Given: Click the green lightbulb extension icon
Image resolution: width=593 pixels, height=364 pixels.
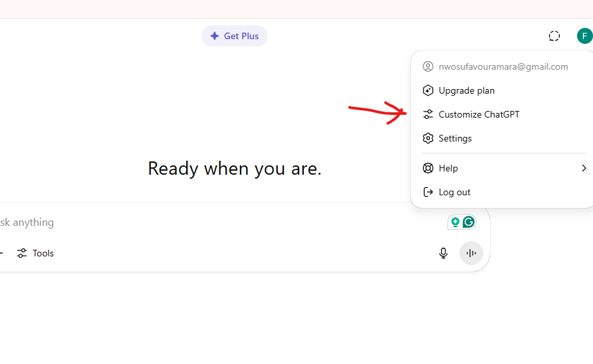Looking at the screenshot, I should click(455, 222).
